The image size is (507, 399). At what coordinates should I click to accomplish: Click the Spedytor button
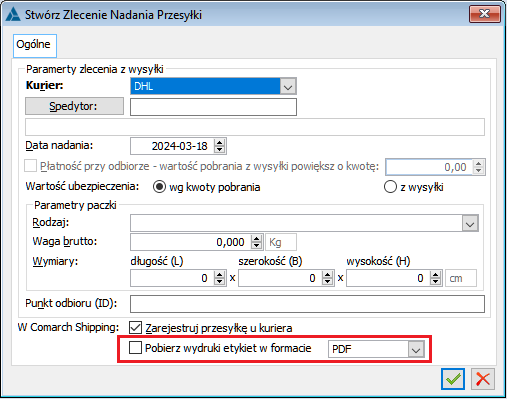pos(74,106)
